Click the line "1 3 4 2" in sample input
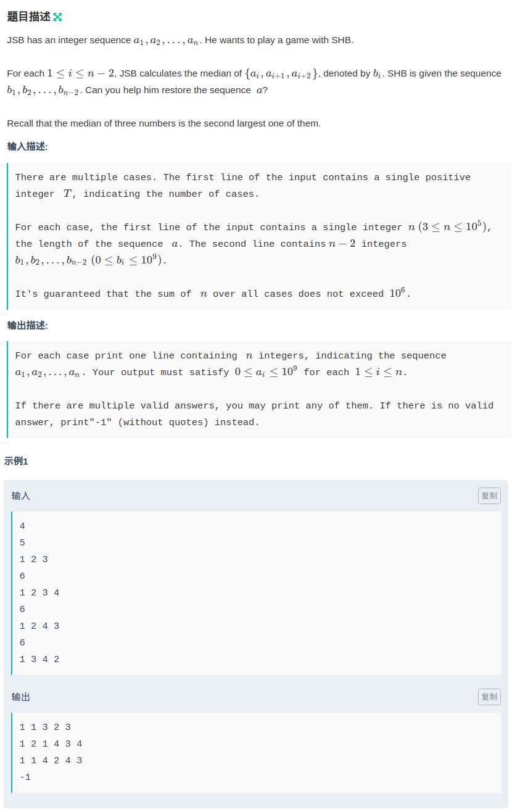Image resolution: width=512 pixels, height=812 pixels. pos(39,659)
